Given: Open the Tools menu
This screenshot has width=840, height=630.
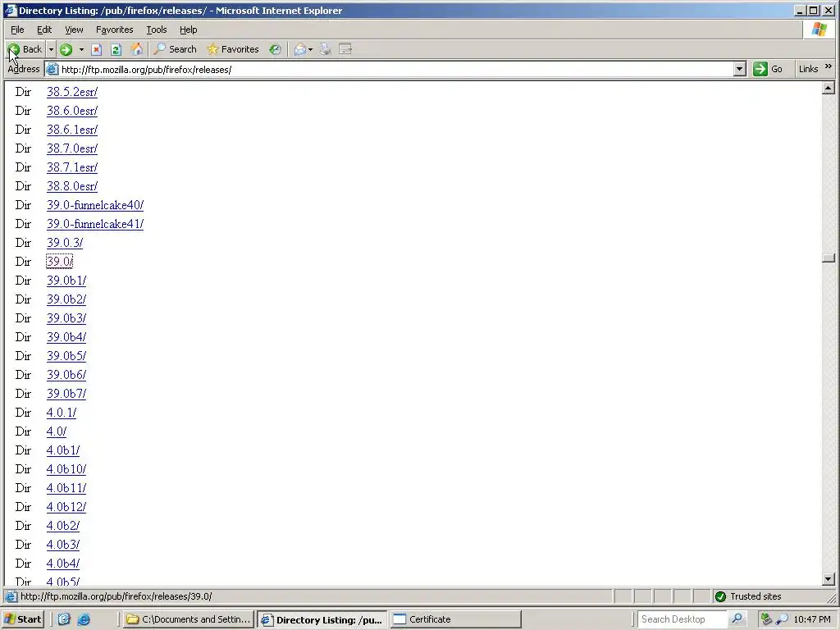Looking at the screenshot, I should [157, 30].
